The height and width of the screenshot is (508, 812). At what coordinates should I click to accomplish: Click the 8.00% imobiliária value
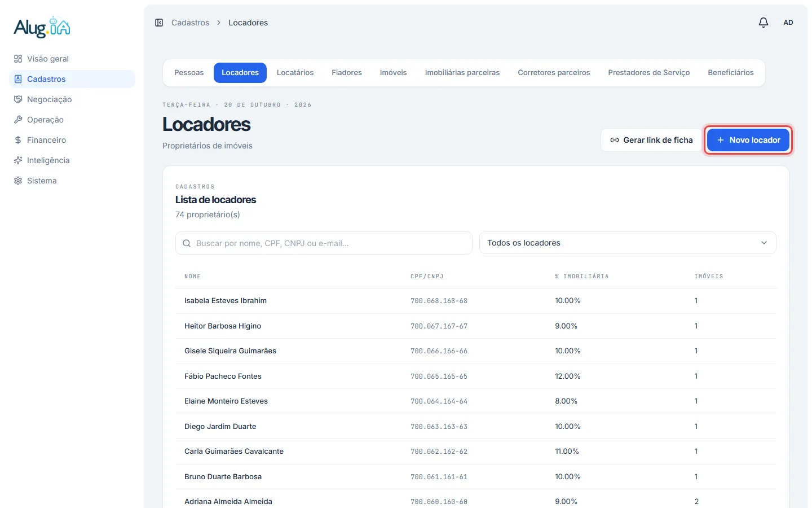[x=566, y=401]
